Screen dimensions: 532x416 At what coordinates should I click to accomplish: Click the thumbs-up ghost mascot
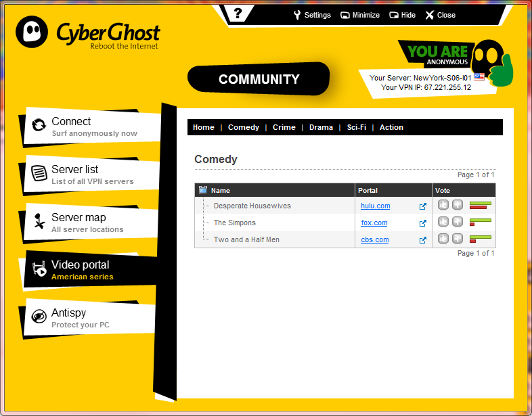(493, 63)
